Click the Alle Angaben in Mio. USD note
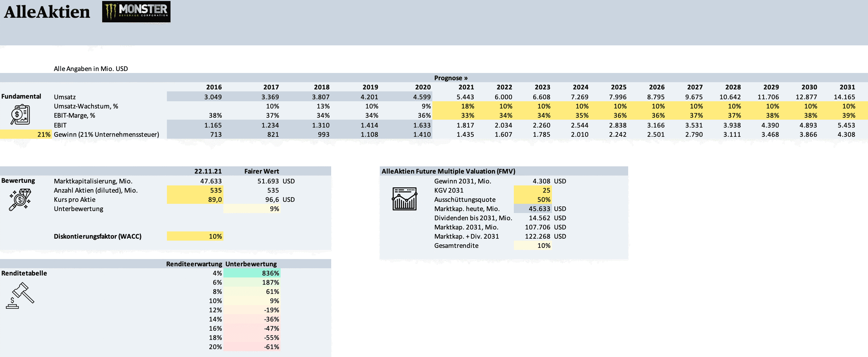The width and height of the screenshot is (868, 357). click(x=91, y=69)
